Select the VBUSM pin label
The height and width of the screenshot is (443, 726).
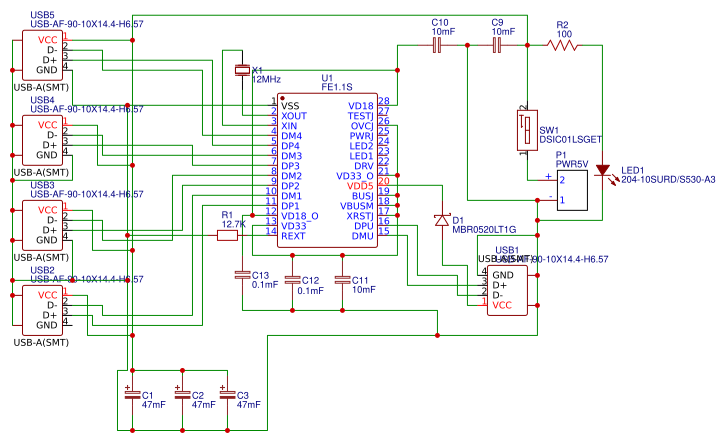point(357,206)
